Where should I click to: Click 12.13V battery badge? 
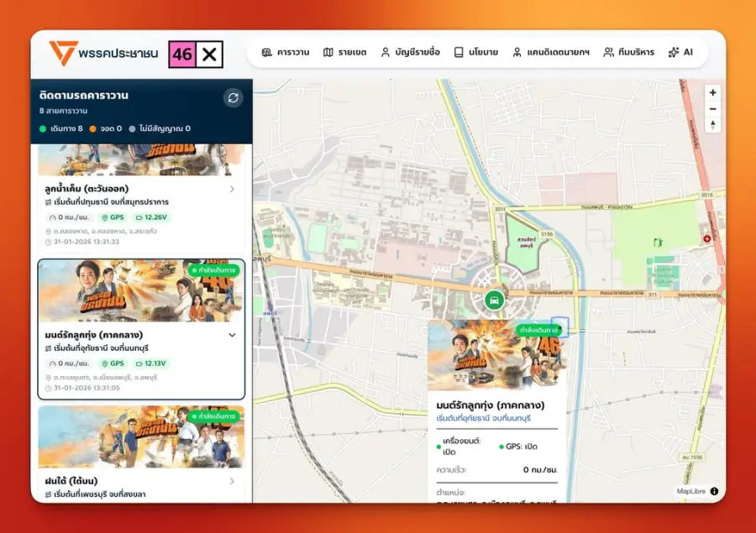(151, 363)
